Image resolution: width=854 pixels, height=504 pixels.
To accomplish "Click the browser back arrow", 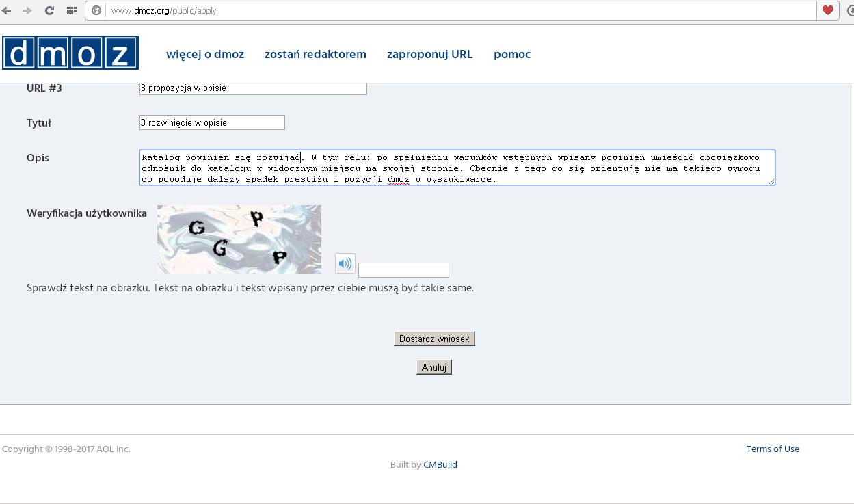I will 7,10.
